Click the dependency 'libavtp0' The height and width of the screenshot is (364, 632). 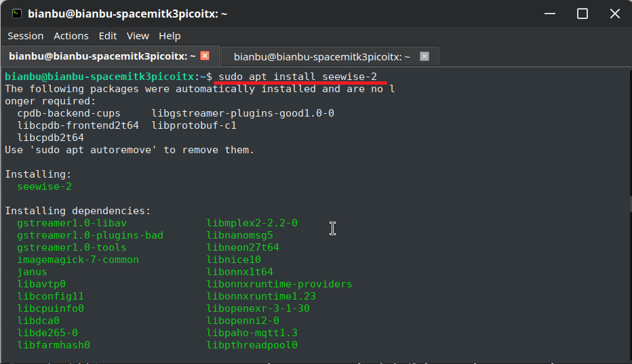[41, 284]
